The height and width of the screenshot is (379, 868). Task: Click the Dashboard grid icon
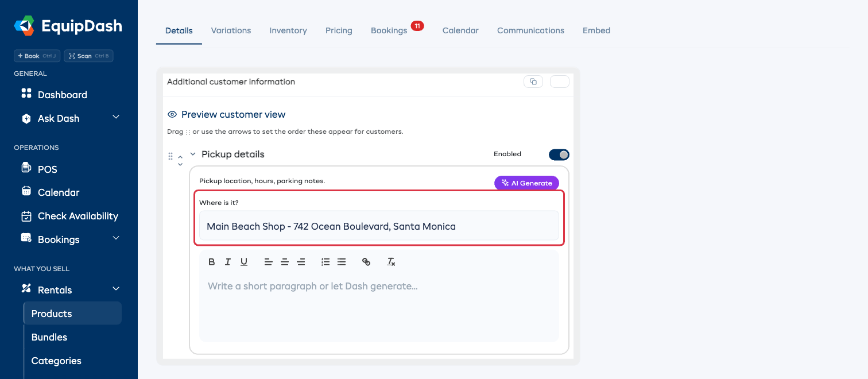pyautogui.click(x=26, y=93)
